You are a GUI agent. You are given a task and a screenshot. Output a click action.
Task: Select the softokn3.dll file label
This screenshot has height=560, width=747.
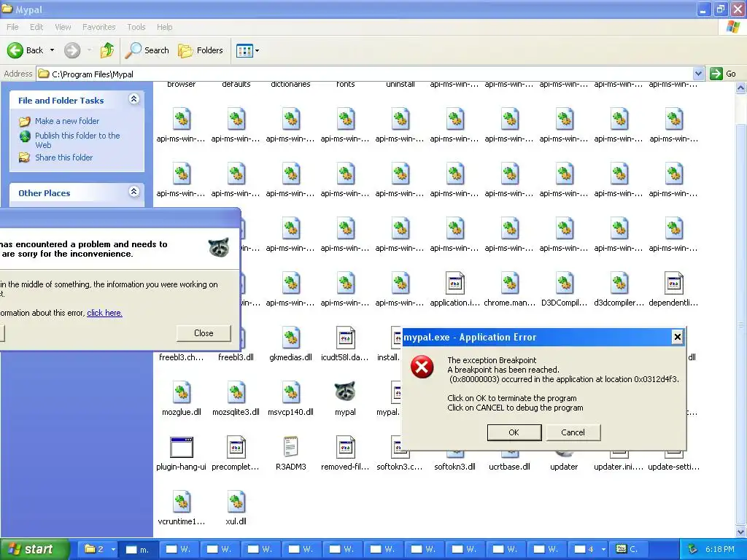(454, 467)
